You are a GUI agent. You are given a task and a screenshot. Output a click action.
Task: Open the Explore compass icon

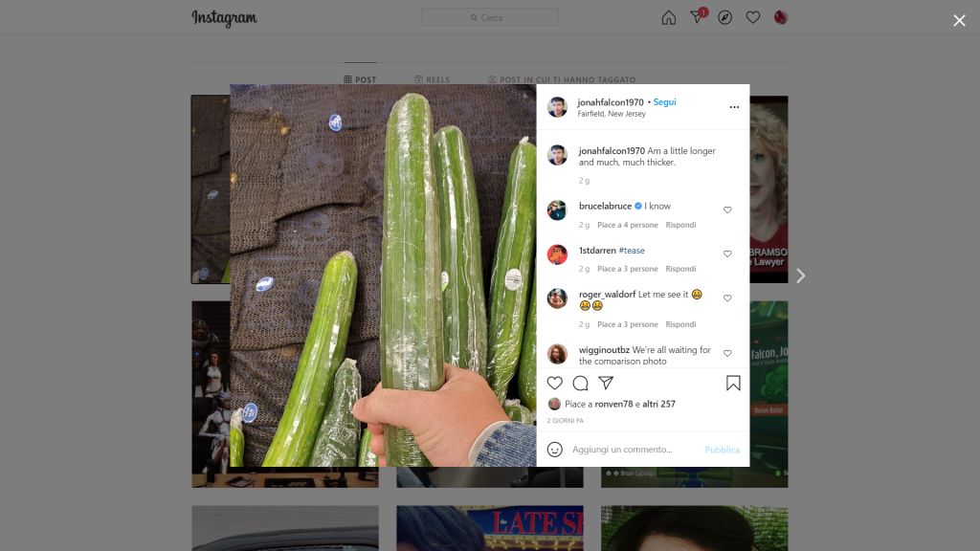(x=725, y=17)
